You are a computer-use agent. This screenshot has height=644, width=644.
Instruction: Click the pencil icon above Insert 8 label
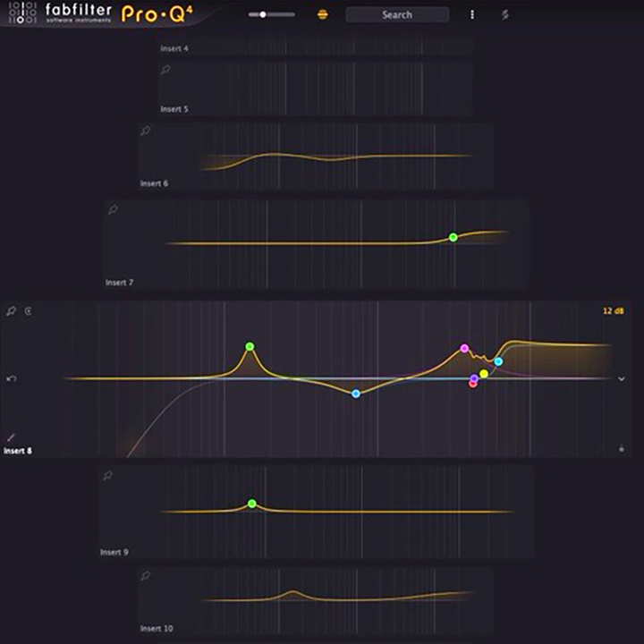pyautogui.click(x=12, y=437)
